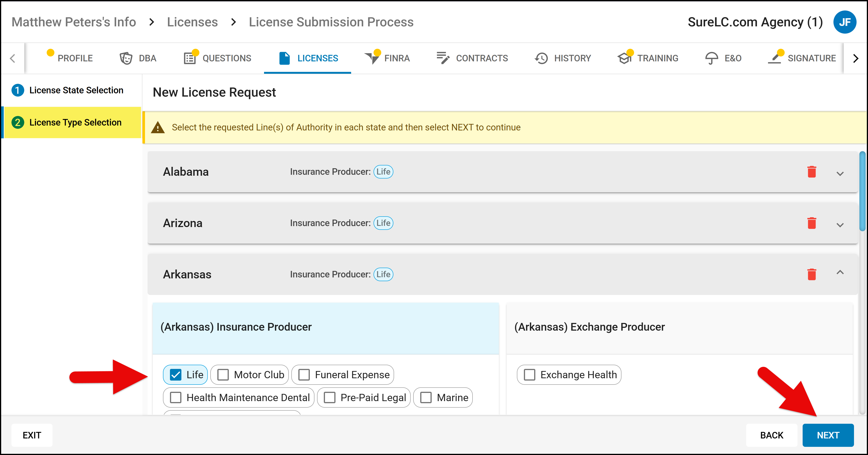
Task: Go to Licenses breadcrumb
Action: click(192, 22)
